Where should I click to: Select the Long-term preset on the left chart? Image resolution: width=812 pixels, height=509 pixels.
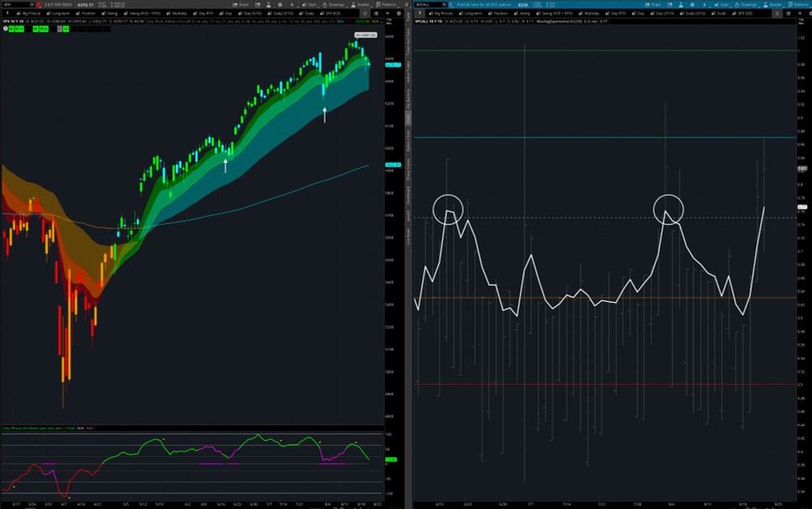coord(58,13)
